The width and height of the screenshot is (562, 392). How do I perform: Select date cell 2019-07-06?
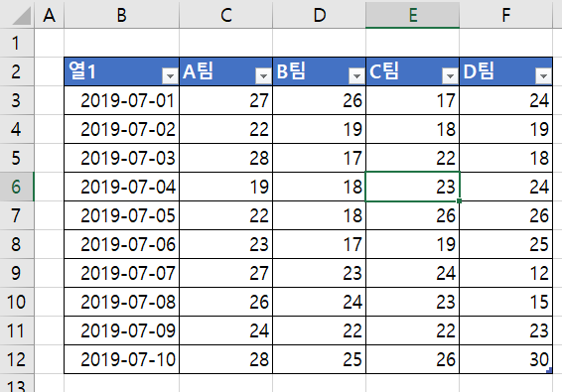tap(121, 244)
